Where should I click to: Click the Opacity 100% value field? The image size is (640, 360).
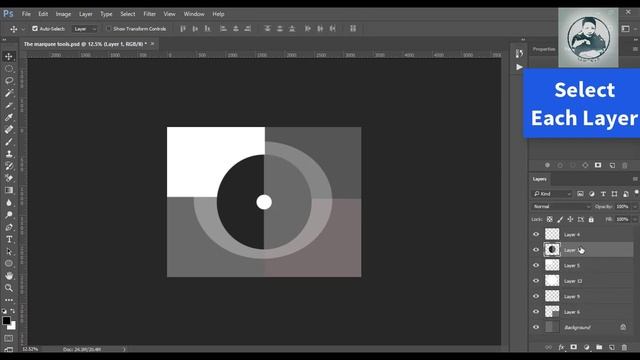point(622,207)
